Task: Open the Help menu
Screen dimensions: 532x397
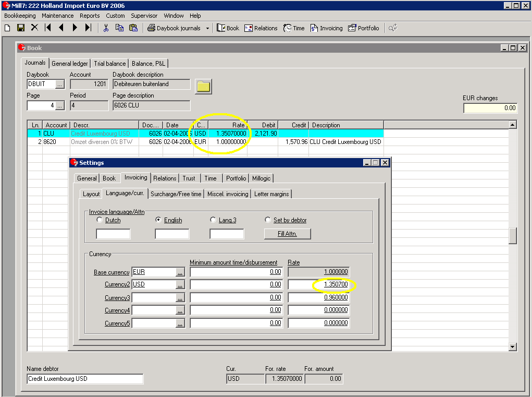Action: (x=195, y=16)
